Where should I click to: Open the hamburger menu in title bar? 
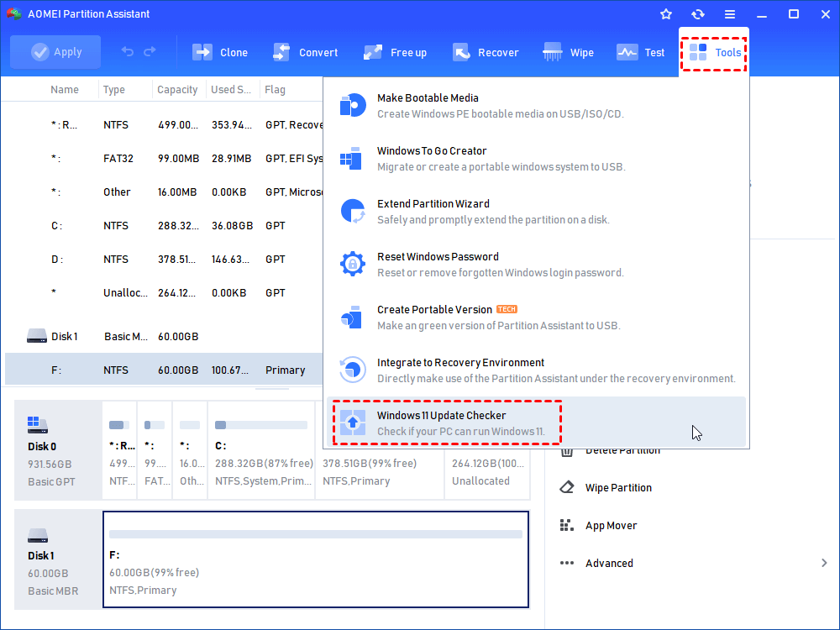tap(730, 14)
